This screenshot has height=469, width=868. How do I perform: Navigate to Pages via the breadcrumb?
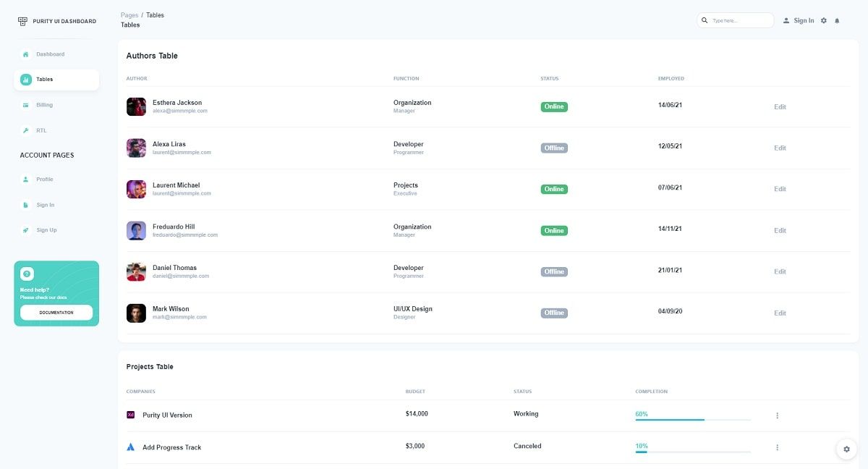[x=130, y=14]
